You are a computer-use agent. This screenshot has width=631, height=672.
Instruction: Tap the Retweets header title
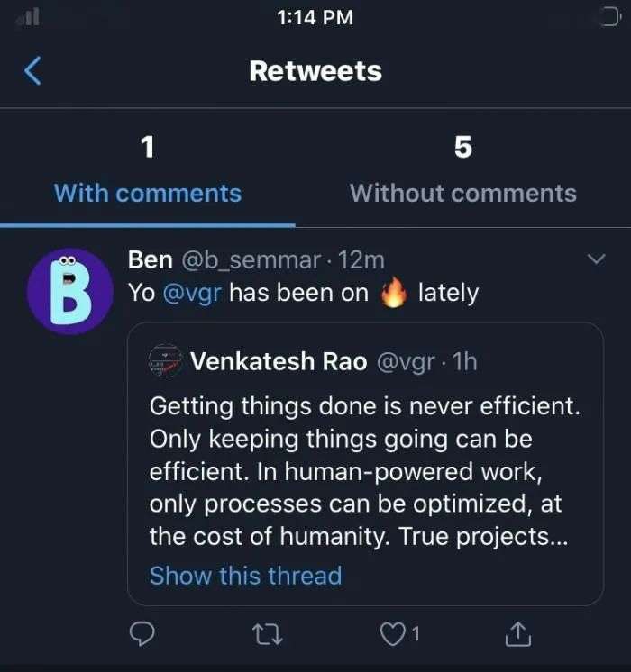(x=315, y=71)
